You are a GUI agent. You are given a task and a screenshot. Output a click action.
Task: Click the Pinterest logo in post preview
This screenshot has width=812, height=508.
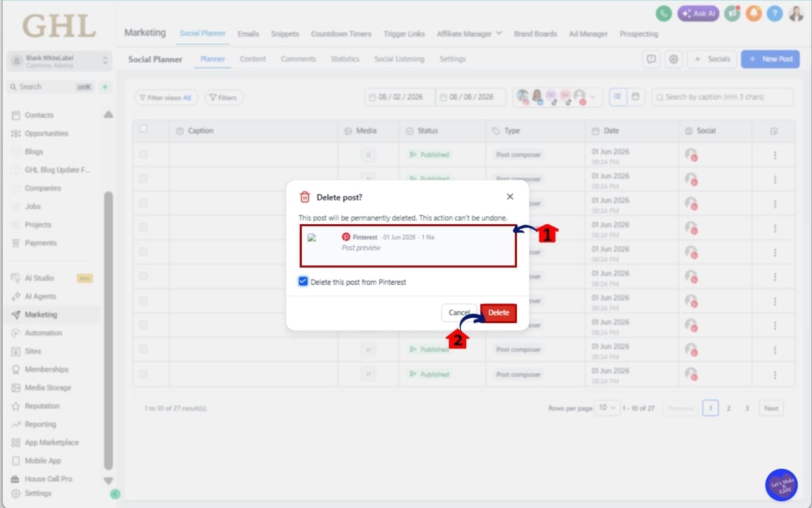346,237
